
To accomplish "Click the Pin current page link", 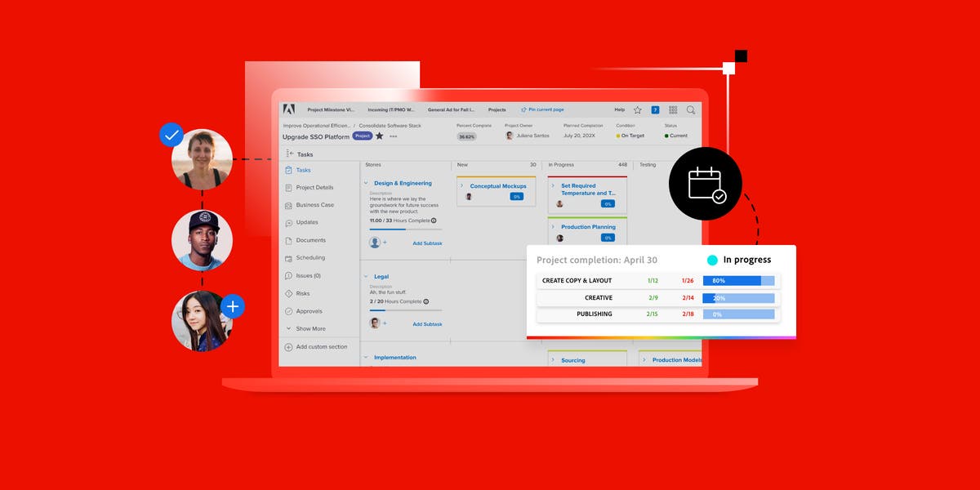I will [x=546, y=109].
